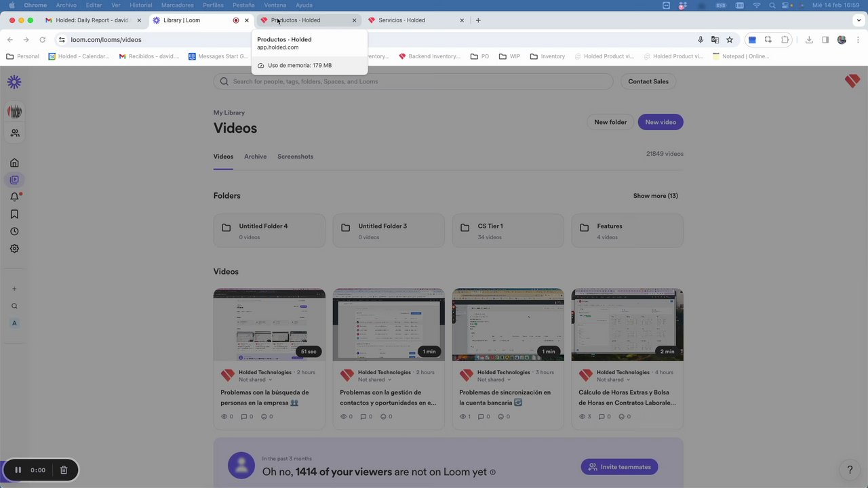The image size is (868, 488).
Task: Open the 'Backend Inventory...' bookmark
Action: [x=429, y=56]
